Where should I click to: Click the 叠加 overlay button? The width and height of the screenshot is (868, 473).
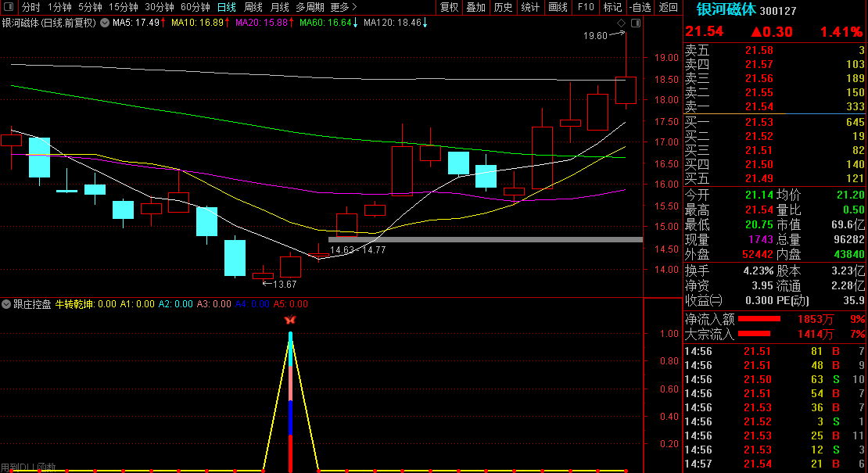pyautogui.click(x=475, y=7)
